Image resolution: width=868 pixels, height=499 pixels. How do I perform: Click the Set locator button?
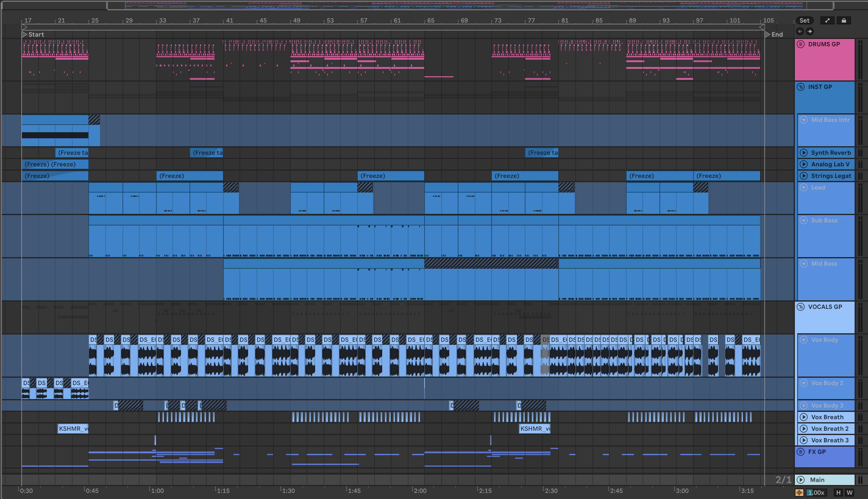[804, 21]
